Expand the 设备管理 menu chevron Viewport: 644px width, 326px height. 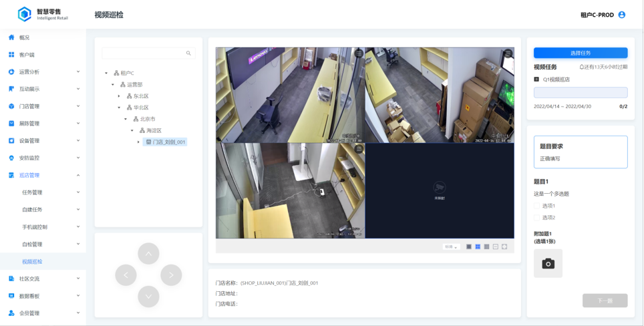click(78, 141)
